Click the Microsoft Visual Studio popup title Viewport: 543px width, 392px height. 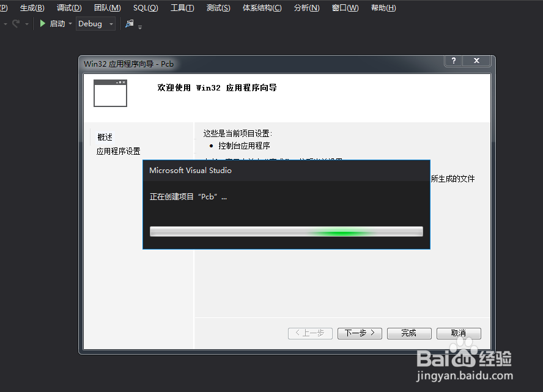pyautogui.click(x=190, y=171)
